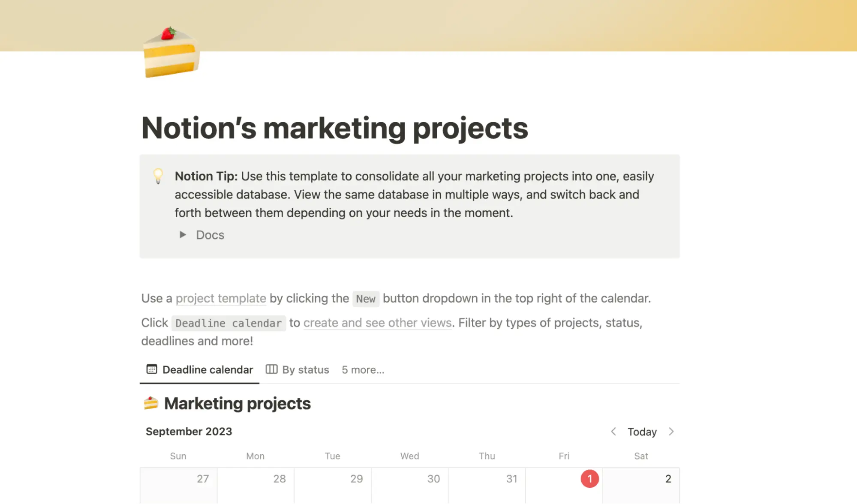Click the previous month chevron arrow
This screenshot has width=857, height=504.
[x=613, y=432]
